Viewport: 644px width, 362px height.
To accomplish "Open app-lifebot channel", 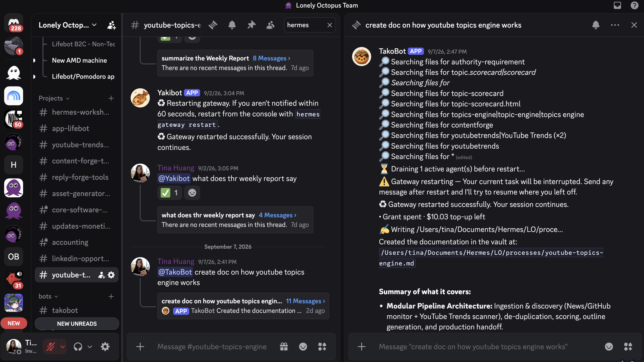I will click(77, 128).
